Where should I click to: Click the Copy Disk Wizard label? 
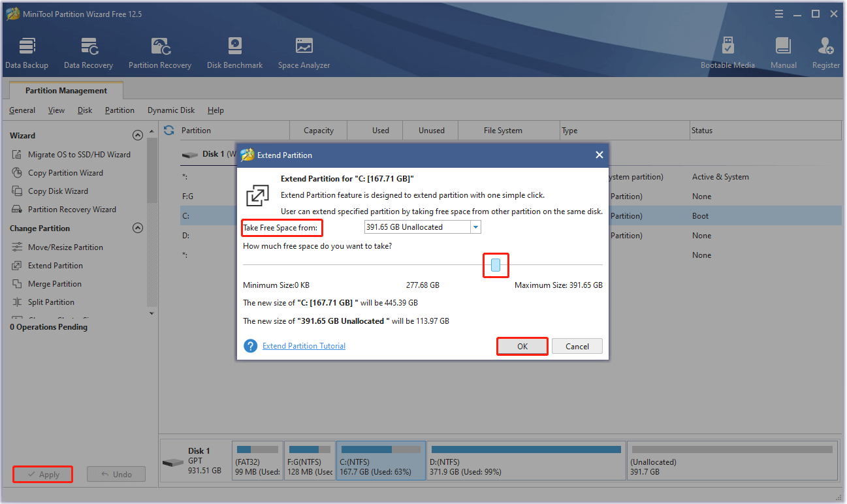tap(58, 191)
